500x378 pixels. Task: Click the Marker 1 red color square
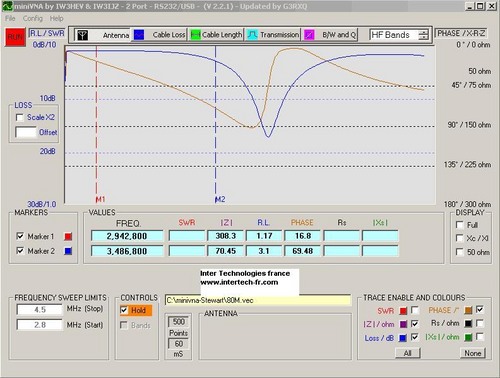(68, 237)
